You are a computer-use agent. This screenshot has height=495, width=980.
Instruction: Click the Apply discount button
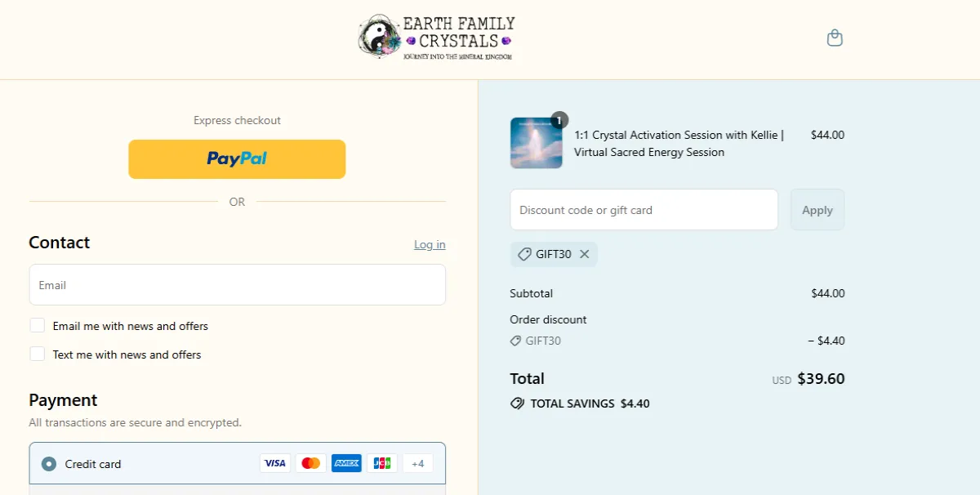[x=817, y=209]
